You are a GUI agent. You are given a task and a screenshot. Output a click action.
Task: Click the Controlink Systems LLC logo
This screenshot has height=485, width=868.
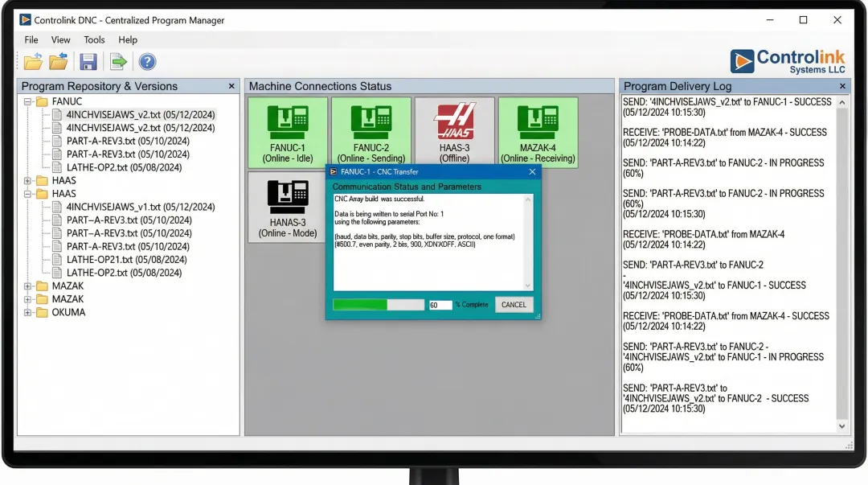click(788, 61)
